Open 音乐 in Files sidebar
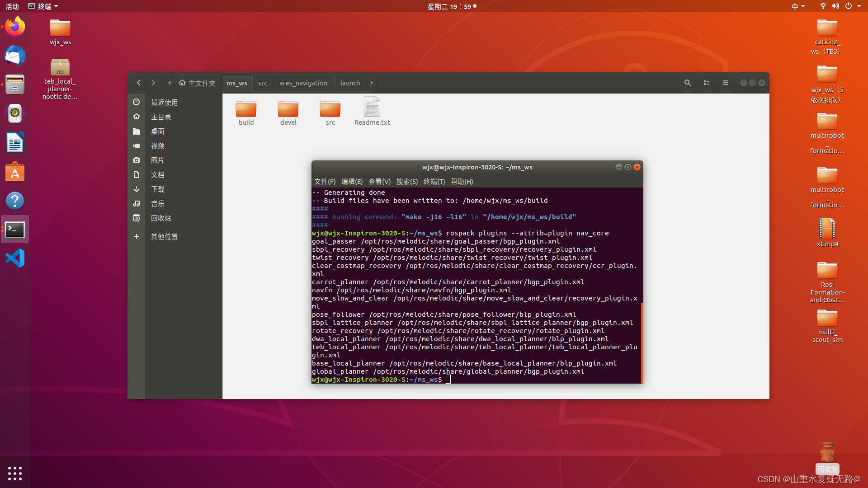The width and height of the screenshot is (868, 488). tap(175, 203)
